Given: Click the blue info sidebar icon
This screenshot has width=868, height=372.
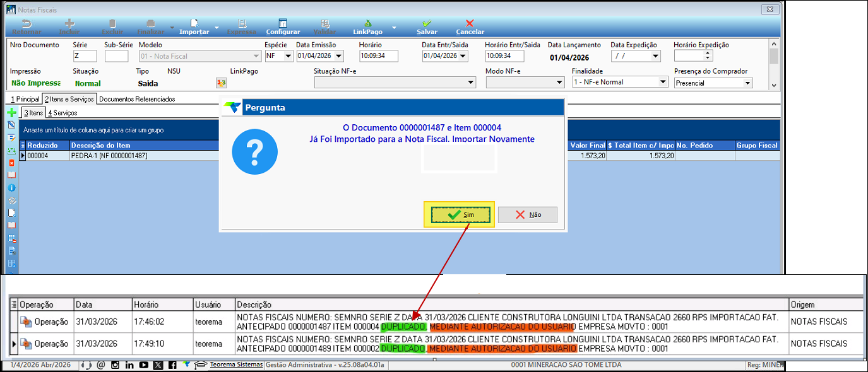Looking at the screenshot, I should (x=11, y=188).
